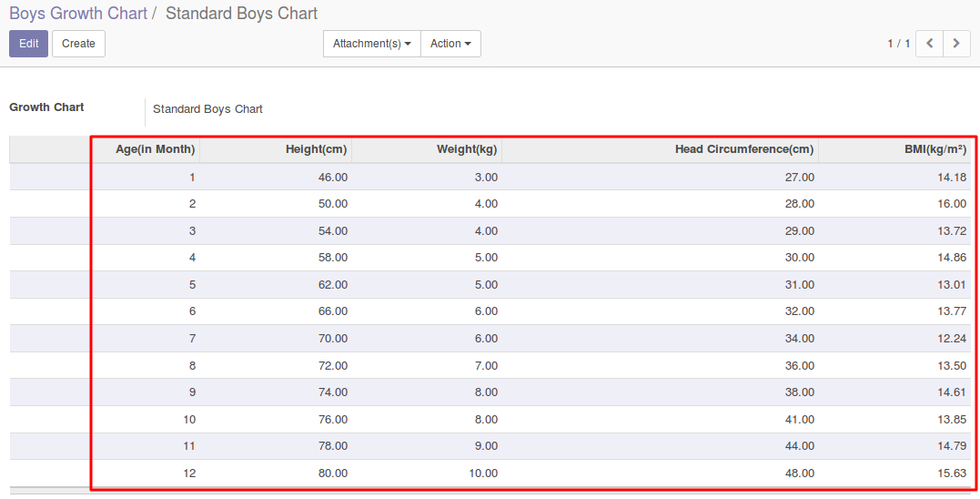Viewport: 980px width, 499px height.
Task: Click the Edit button
Action: point(28,44)
